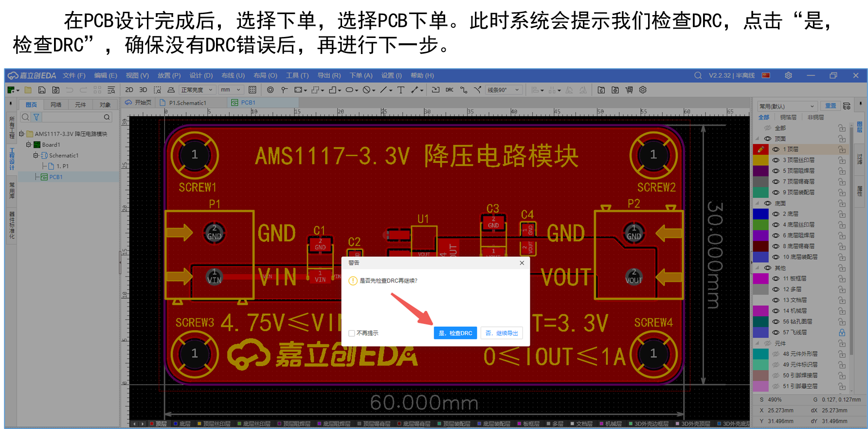
Task: Close the 警告 dialog
Action: [x=522, y=263]
